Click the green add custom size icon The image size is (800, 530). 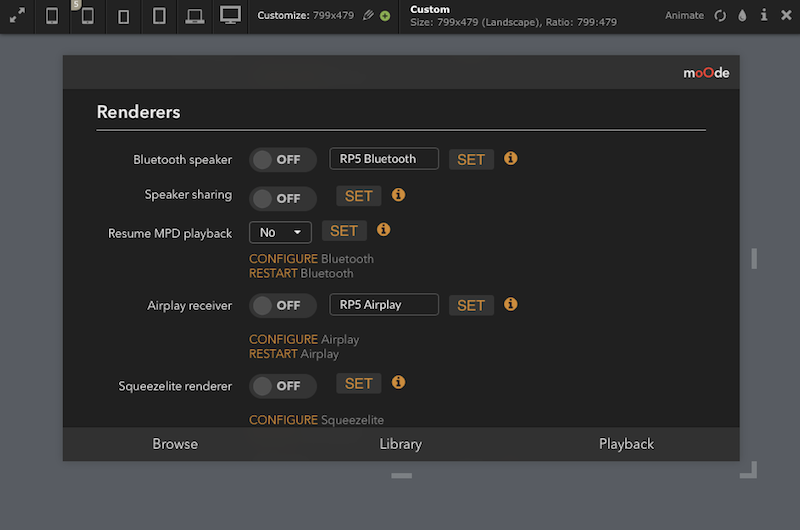click(x=385, y=16)
